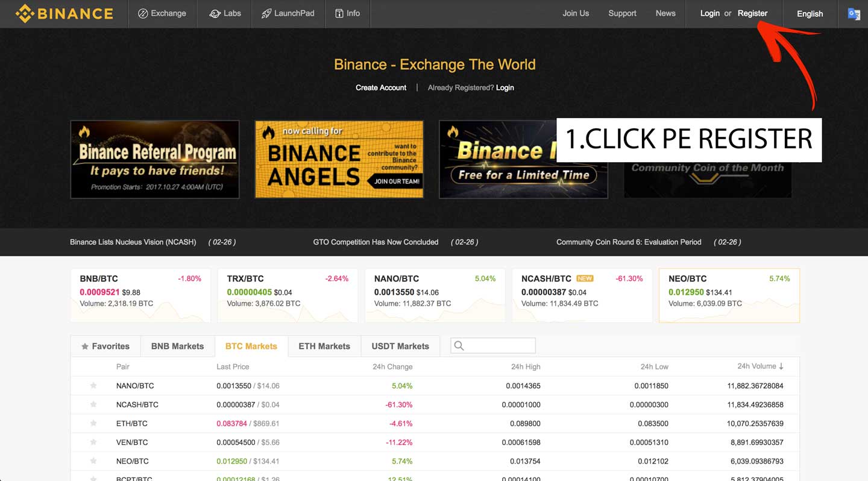
Task: Click the Binance logo
Action: point(64,13)
